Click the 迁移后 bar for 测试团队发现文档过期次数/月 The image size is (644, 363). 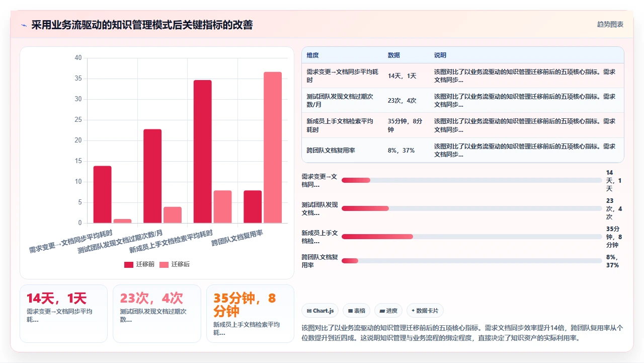click(x=173, y=215)
